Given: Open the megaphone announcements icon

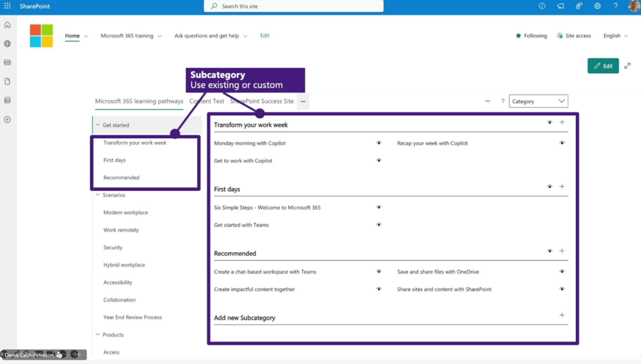Looking at the screenshot, I should (560, 6).
